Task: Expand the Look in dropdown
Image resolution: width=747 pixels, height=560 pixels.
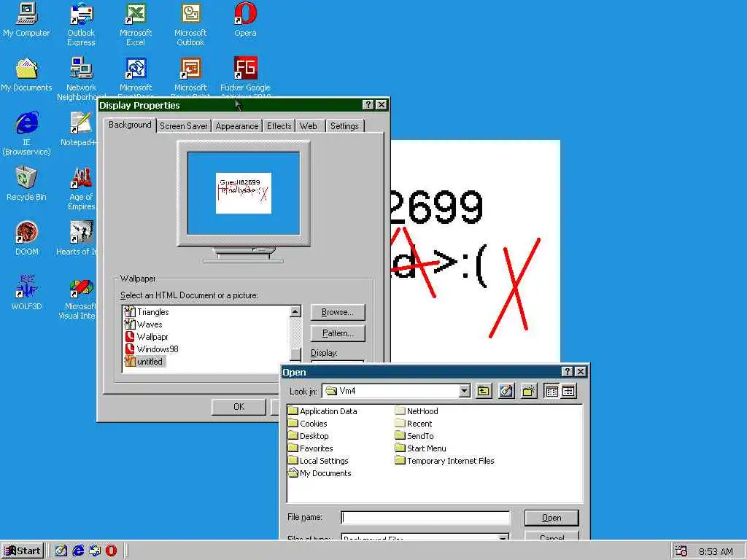Action: 464,391
